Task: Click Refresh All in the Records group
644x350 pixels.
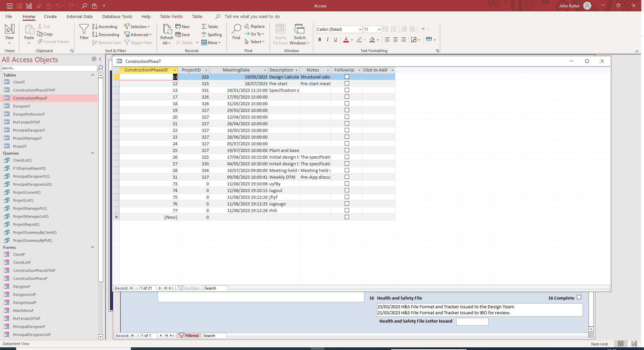Action: (x=166, y=34)
